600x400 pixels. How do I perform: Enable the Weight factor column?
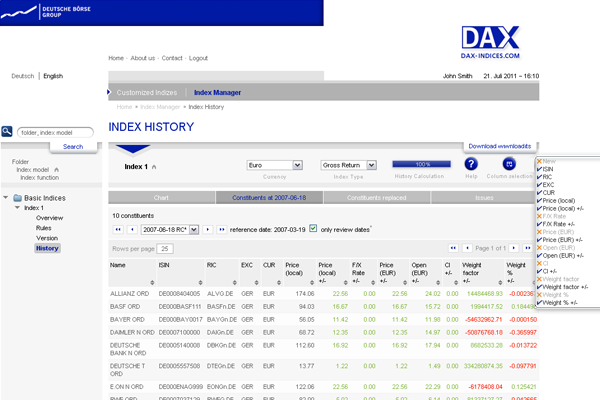(x=558, y=279)
